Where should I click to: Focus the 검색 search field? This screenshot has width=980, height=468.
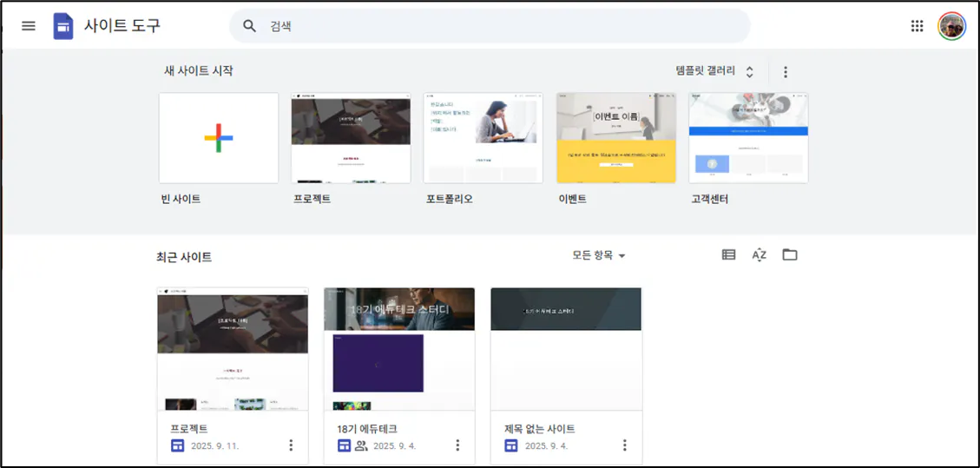(490, 26)
